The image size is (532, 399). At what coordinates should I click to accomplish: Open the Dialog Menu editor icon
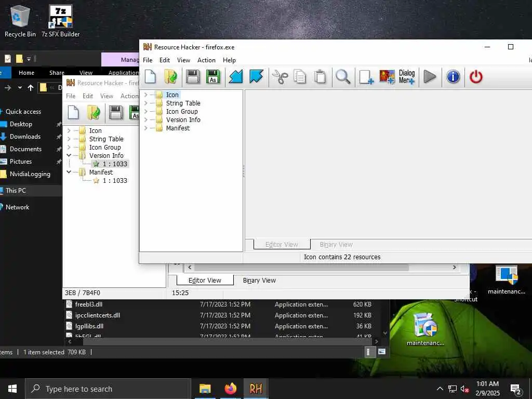pos(407,77)
